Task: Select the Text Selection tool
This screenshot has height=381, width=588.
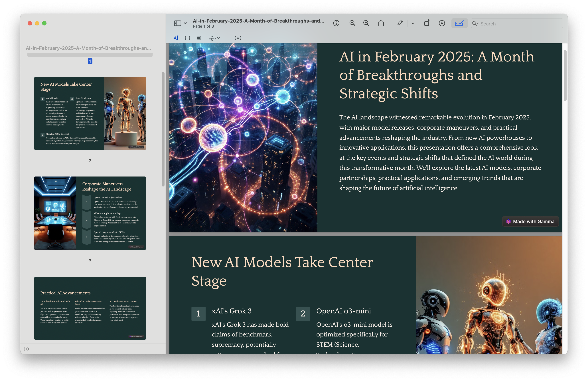Action: 176,38
